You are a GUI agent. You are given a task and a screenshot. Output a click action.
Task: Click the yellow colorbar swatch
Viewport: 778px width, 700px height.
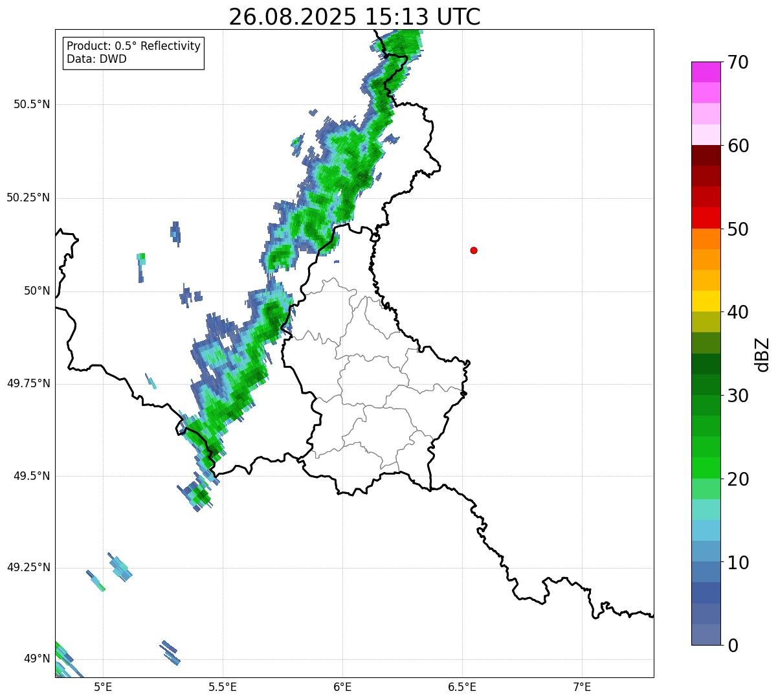(x=706, y=301)
